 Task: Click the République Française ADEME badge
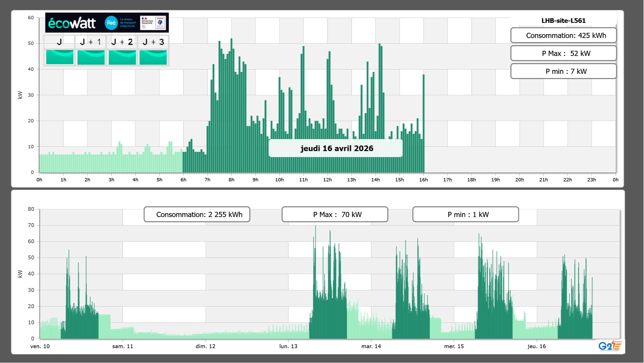coord(153,23)
